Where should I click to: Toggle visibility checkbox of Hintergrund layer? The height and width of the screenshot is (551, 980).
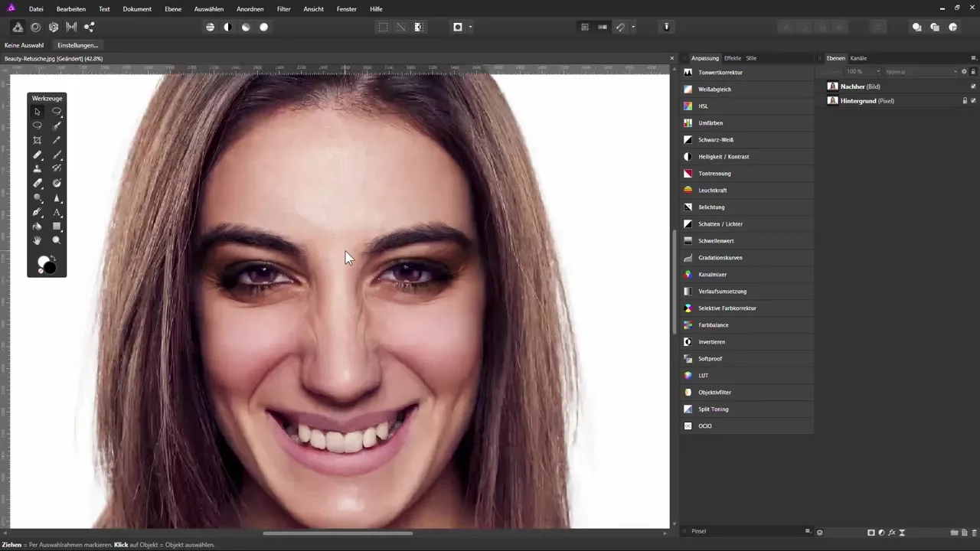pyautogui.click(x=973, y=101)
